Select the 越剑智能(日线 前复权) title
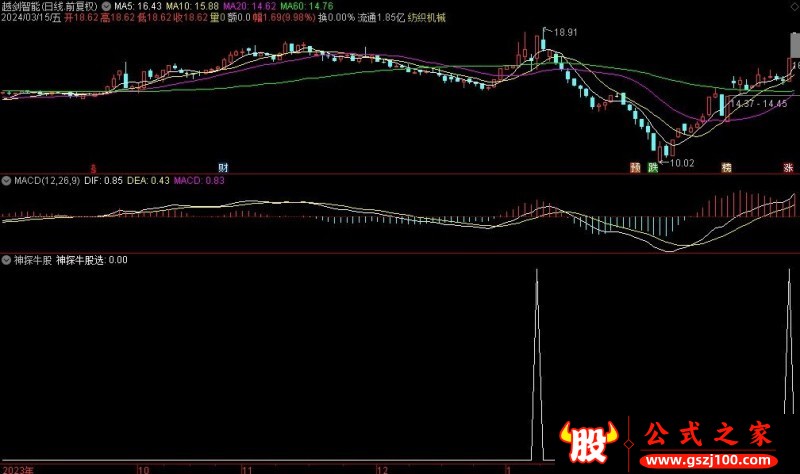This screenshot has width=800, height=474. click(x=49, y=7)
